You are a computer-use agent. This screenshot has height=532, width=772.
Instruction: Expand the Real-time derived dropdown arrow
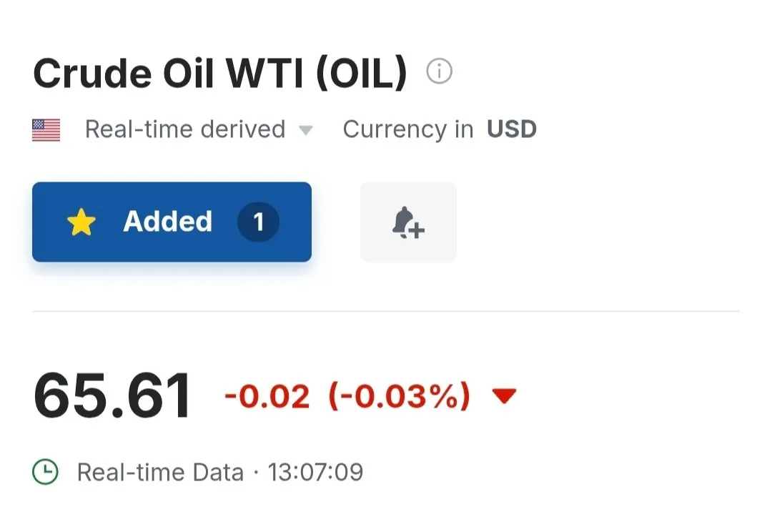[305, 130]
